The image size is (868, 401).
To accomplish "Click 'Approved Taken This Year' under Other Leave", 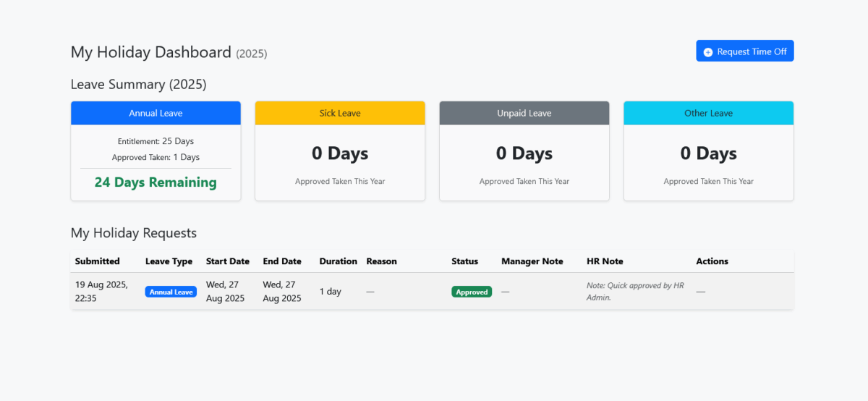I will tap(709, 181).
